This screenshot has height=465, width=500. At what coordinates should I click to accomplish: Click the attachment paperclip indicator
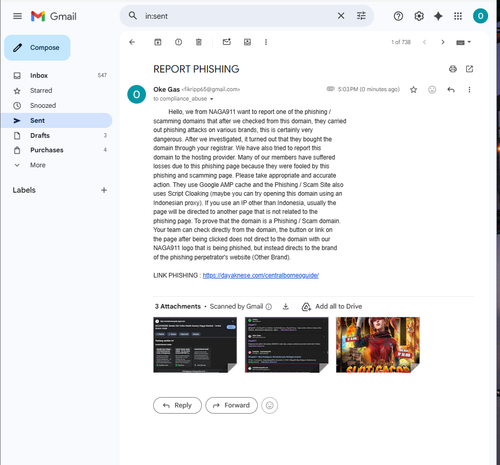pyautogui.click(x=330, y=89)
